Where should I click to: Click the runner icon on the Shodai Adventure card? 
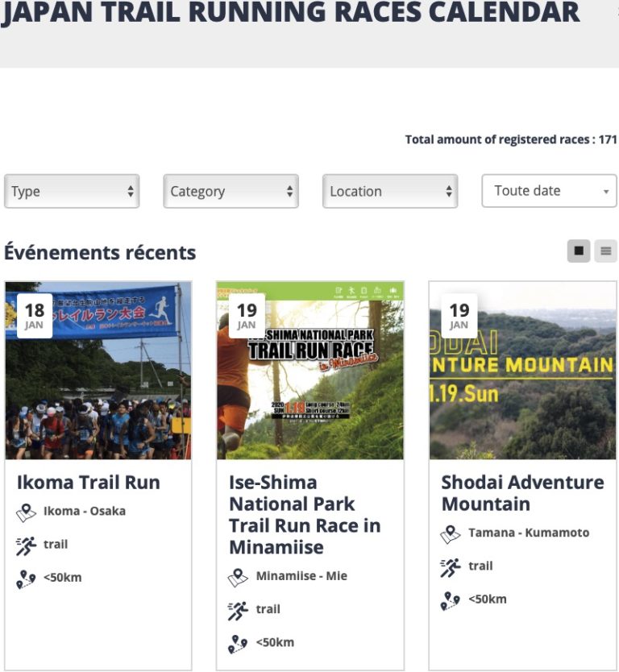(x=448, y=566)
